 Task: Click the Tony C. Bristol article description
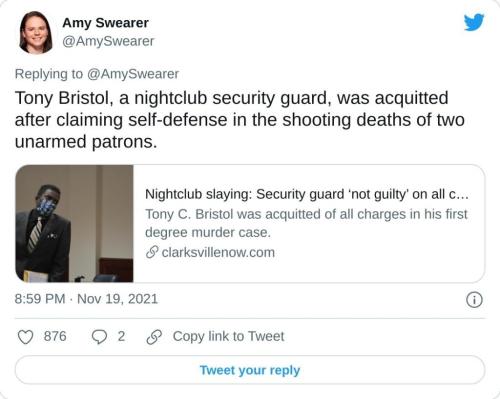(x=306, y=223)
